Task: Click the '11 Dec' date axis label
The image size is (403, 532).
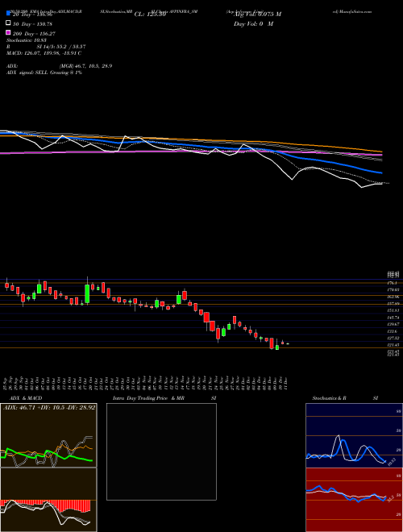Action: click(287, 383)
